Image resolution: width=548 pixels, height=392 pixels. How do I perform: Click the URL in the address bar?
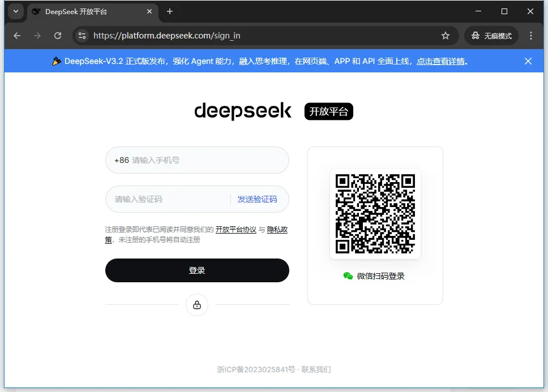[166, 36]
